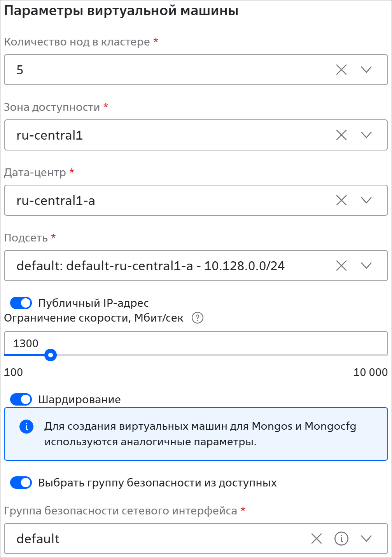Open the Зона доступности dropdown list
392x558 pixels.
(366, 135)
